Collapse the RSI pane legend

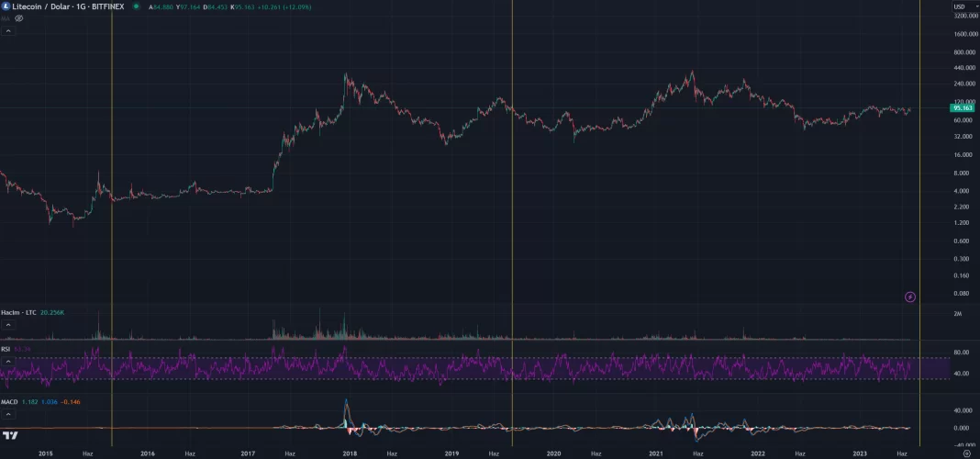8,361
